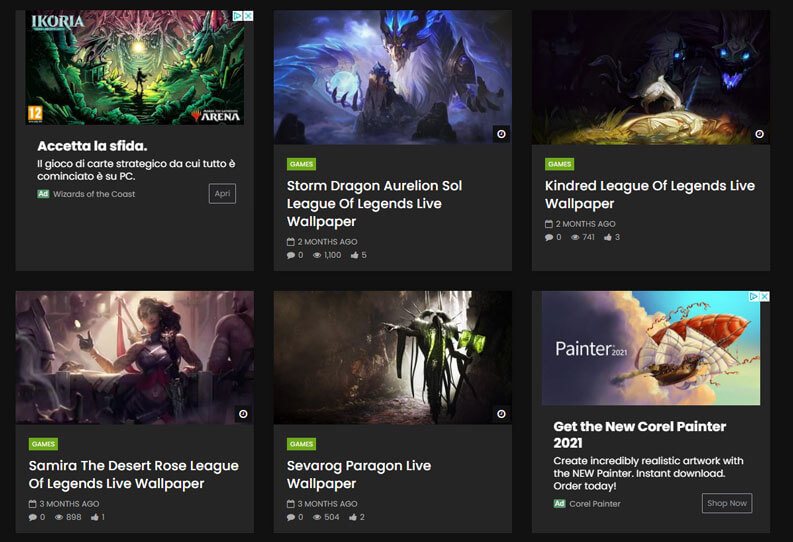Click the comment icon on Aurelion Sol card
This screenshot has height=542, width=793.
pos(291,255)
